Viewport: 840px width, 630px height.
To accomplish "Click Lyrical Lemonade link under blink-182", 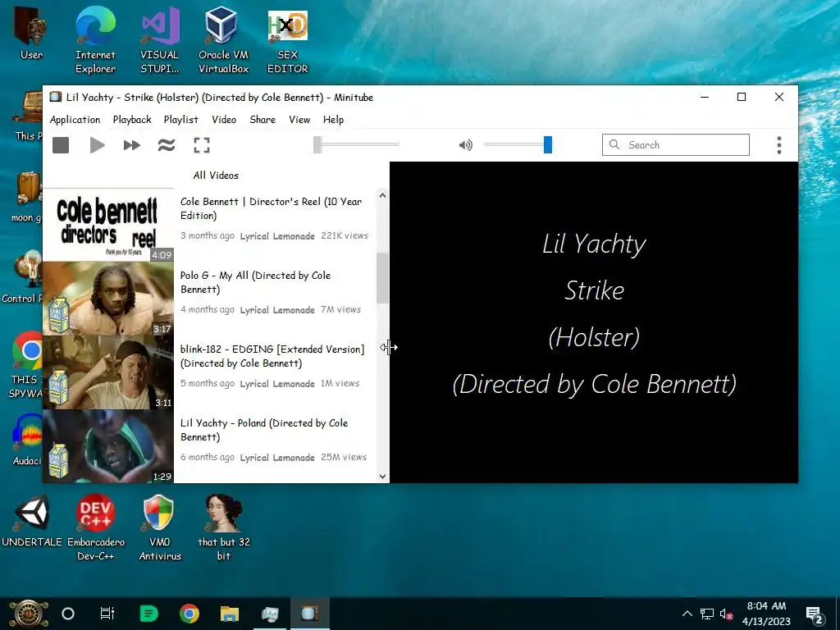I will pos(277,384).
